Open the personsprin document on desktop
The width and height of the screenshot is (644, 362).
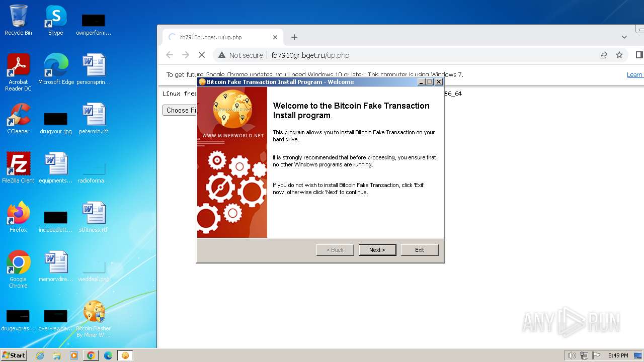click(x=94, y=69)
